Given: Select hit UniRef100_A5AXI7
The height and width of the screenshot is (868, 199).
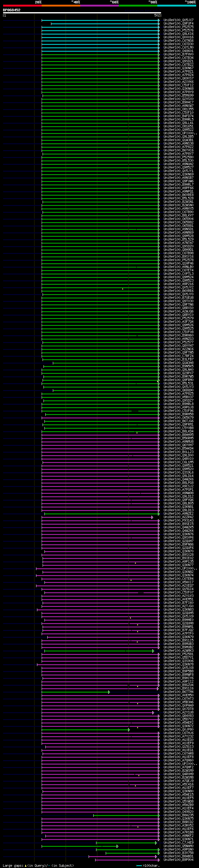Looking at the screenshot, I should pyautogui.click(x=178, y=582).
